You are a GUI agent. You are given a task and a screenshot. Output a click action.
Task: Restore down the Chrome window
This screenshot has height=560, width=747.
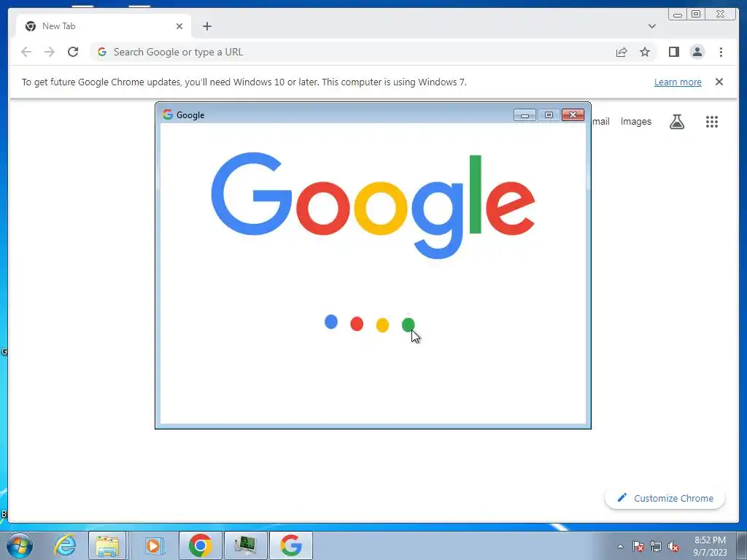(x=696, y=15)
